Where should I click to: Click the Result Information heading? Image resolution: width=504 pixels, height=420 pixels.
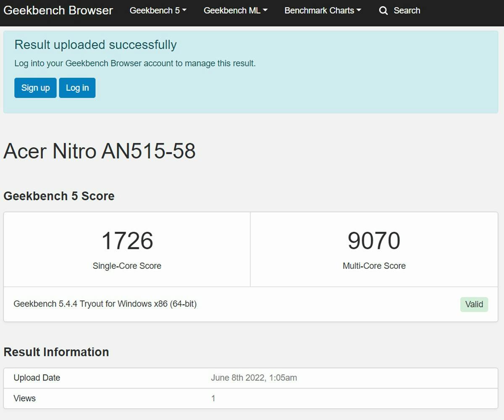click(56, 352)
